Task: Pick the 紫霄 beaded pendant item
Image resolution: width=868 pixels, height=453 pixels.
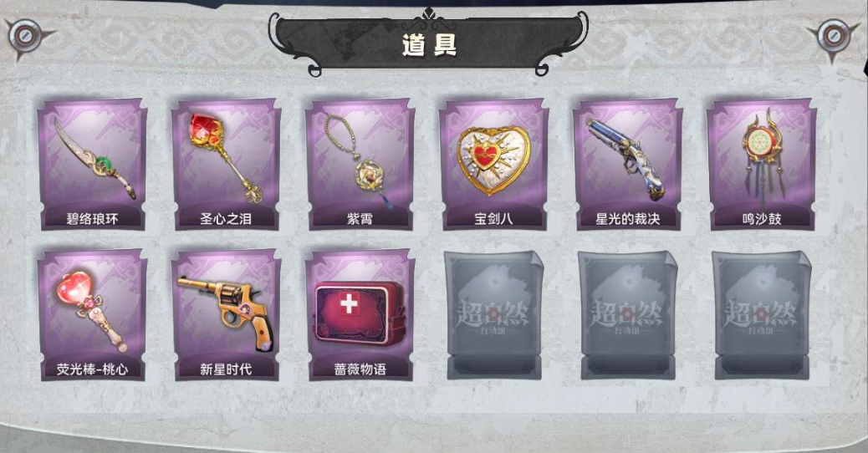Action: coord(360,165)
